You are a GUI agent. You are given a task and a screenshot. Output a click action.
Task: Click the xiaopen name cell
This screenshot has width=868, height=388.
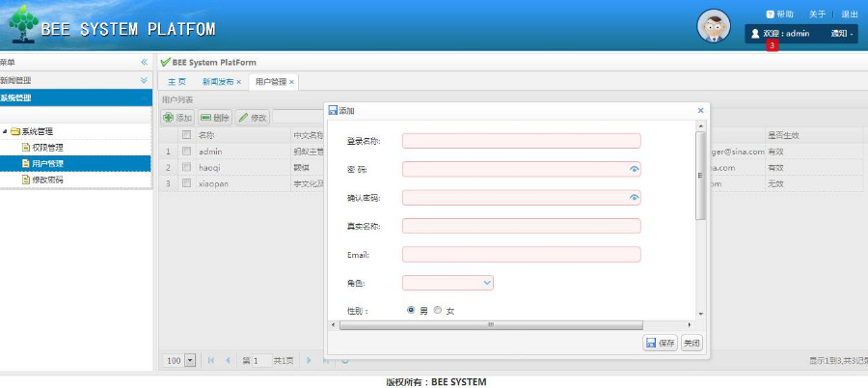pos(214,183)
